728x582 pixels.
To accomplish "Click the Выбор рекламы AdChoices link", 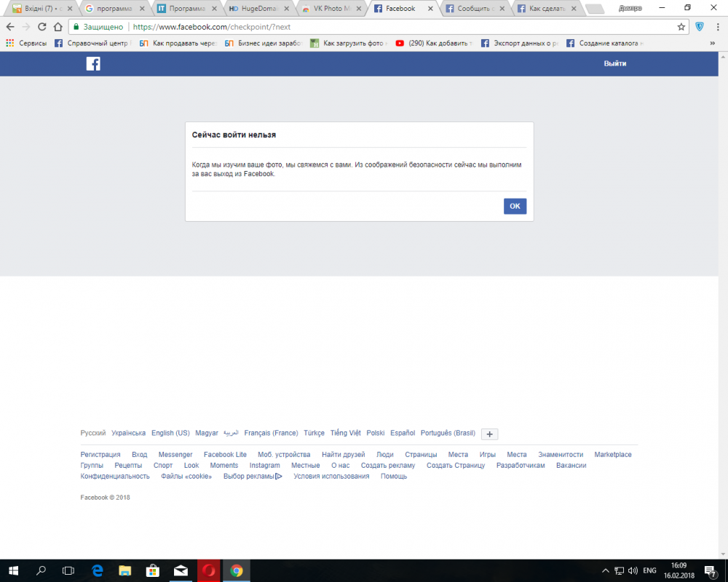I will point(253,477).
